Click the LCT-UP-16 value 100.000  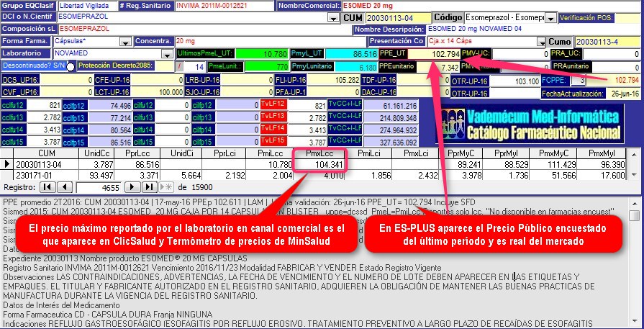[x=157, y=92]
